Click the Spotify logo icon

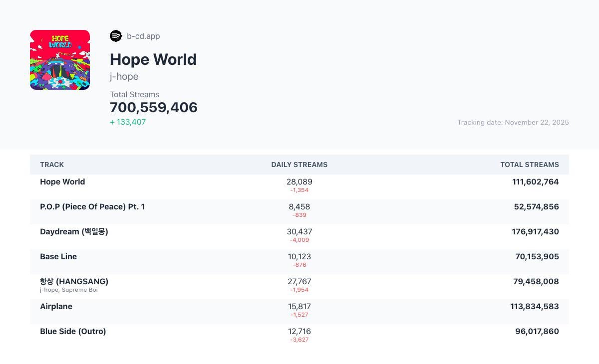pos(116,36)
